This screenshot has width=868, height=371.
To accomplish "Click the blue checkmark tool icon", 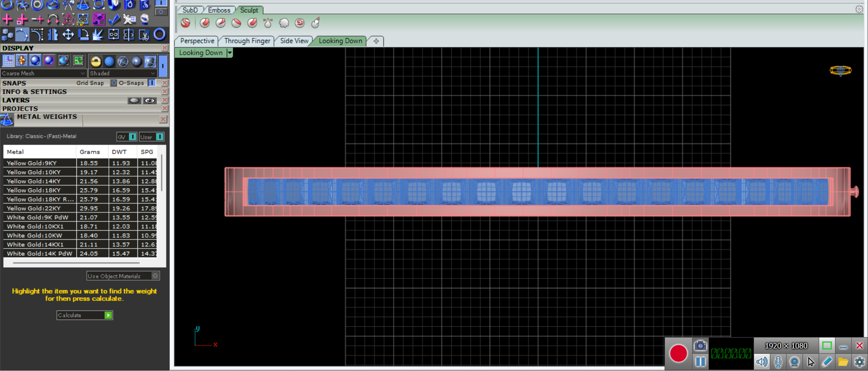I will point(114,19).
